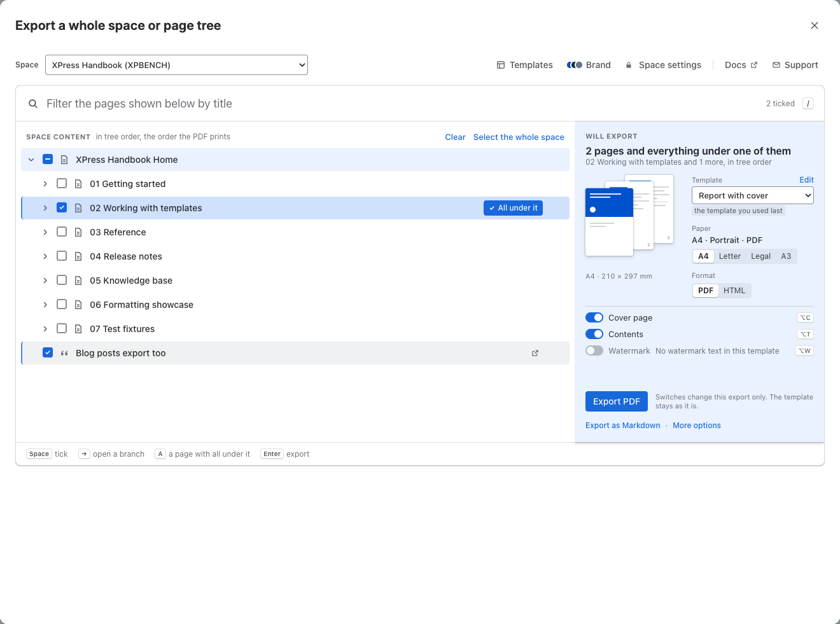Select A3 paper size
Screen dimensions: 840x624
[x=786, y=256]
